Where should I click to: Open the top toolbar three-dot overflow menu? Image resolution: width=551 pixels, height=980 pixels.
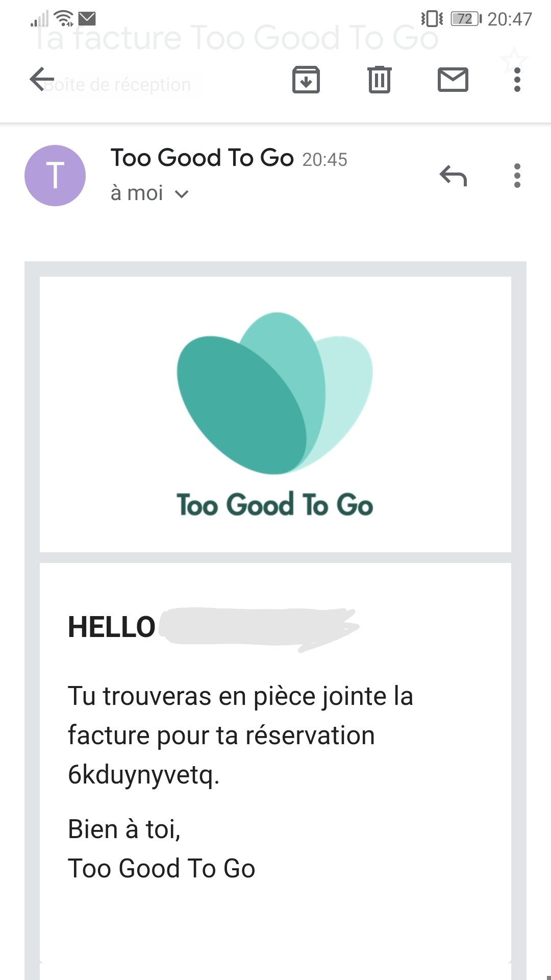click(517, 80)
